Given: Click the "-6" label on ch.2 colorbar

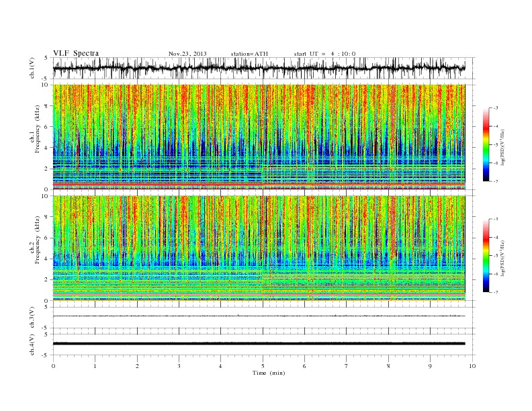Looking at the screenshot, I should [496, 274].
